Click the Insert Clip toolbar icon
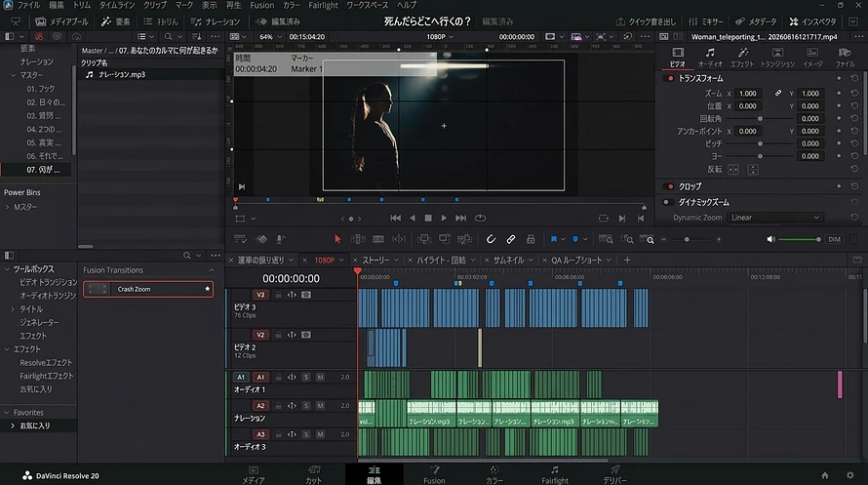 point(424,239)
